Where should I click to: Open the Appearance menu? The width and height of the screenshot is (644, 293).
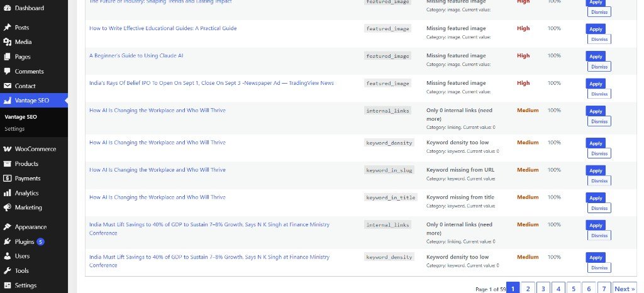click(34, 227)
